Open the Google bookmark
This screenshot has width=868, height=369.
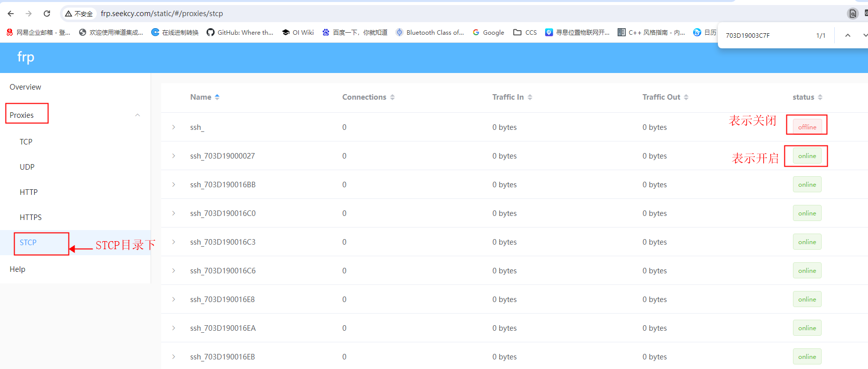488,32
